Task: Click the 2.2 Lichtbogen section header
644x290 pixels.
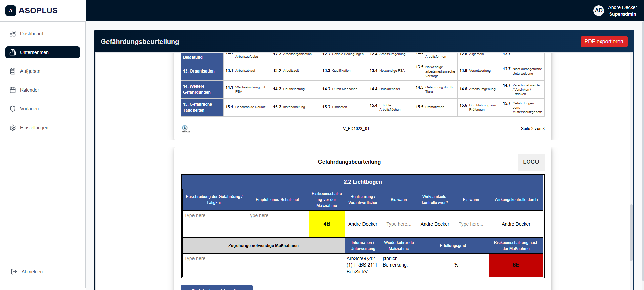Action: (x=363, y=182)
